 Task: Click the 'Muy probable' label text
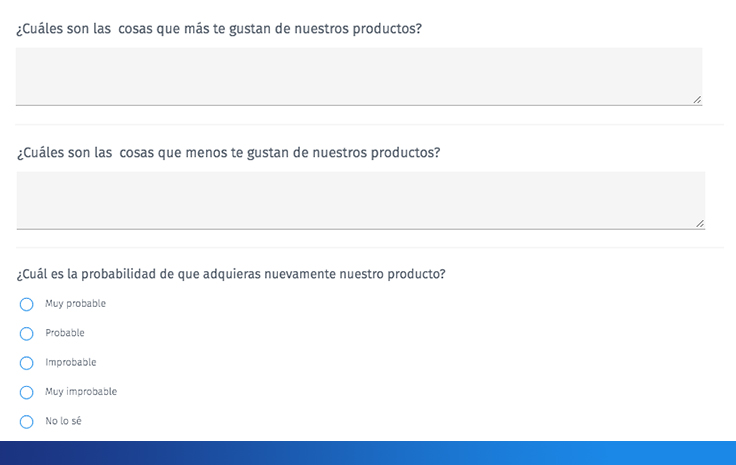click(76, 304)
